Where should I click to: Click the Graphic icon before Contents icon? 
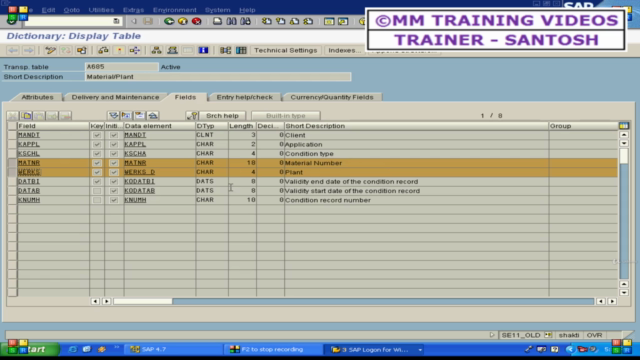tap(225, 50)
